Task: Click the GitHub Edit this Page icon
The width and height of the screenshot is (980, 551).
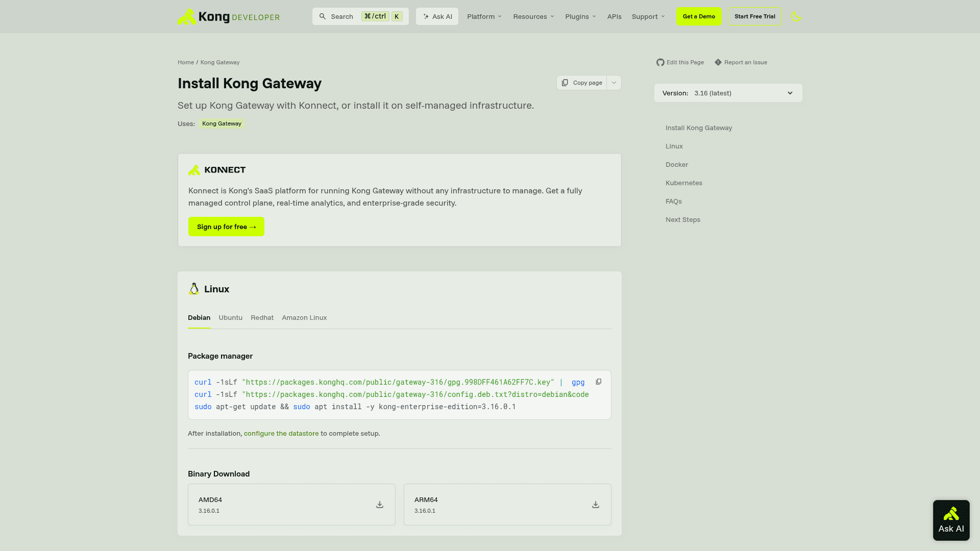Action: 660,62
